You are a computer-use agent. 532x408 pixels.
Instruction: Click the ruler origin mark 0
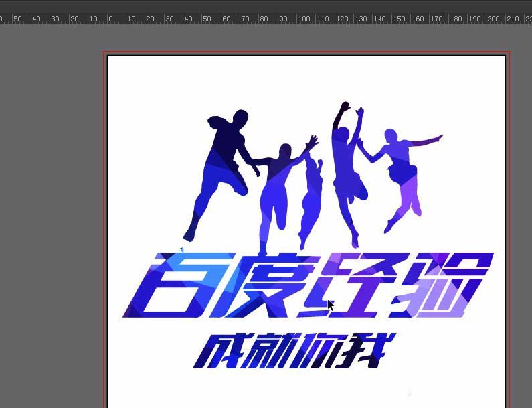point(110,19)
